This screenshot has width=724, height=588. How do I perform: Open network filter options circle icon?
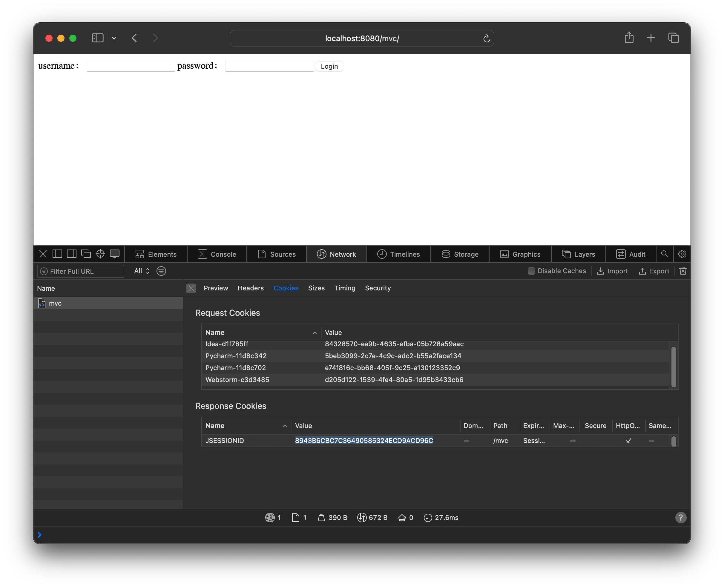coord(161,271)
